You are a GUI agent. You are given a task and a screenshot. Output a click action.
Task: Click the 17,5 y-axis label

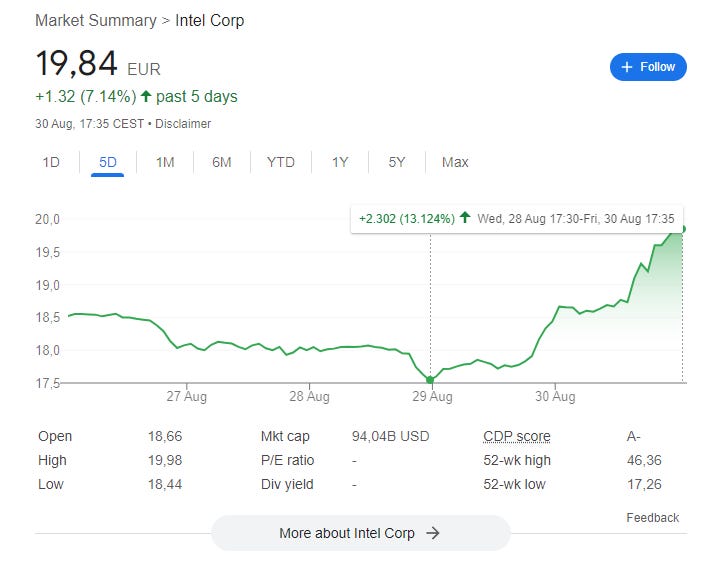47,383
